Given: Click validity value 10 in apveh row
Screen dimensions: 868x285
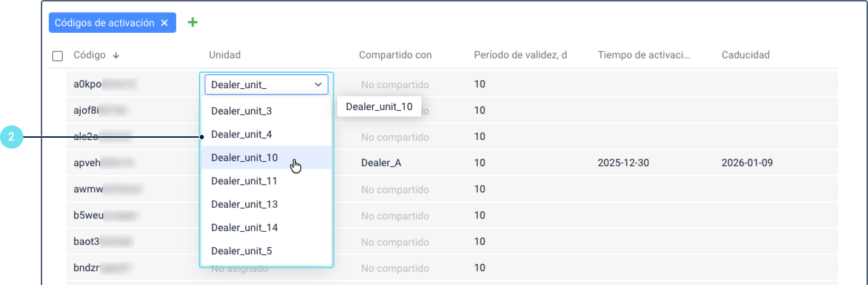Looking at the screenshot, I should click(479, 163).
